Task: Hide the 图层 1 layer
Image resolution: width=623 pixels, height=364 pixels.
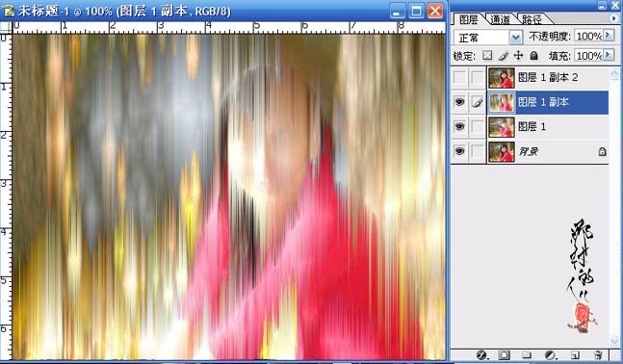Action: [459, 127]
